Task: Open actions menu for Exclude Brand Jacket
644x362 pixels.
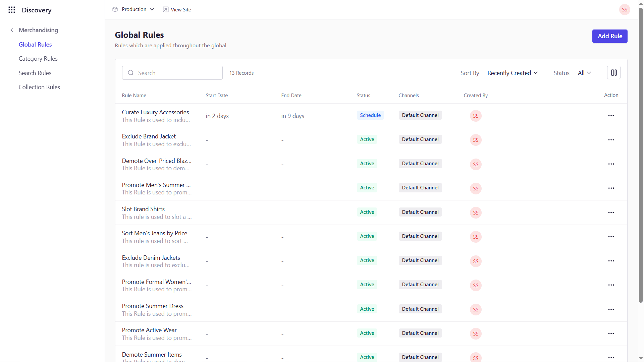Action: click(611, 140)
